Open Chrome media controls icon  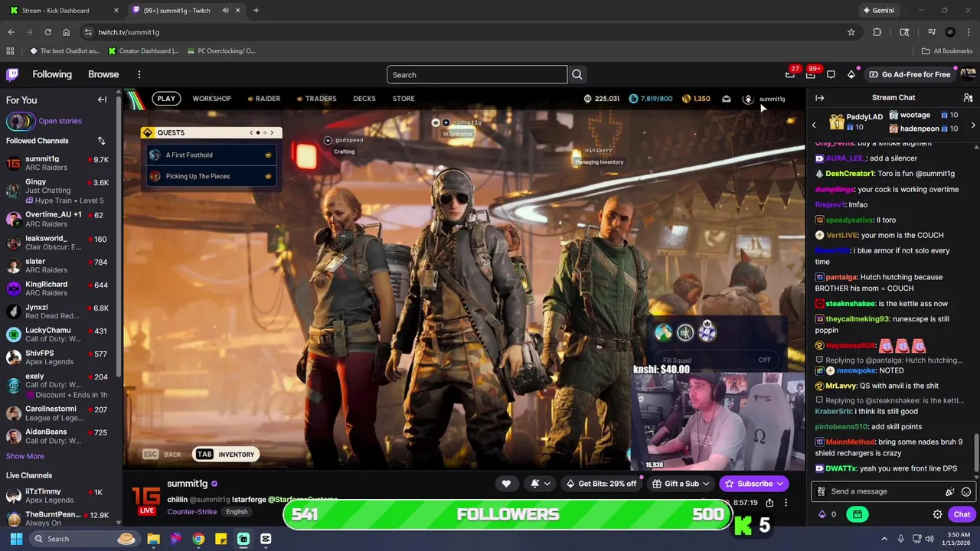click(932, 32)
